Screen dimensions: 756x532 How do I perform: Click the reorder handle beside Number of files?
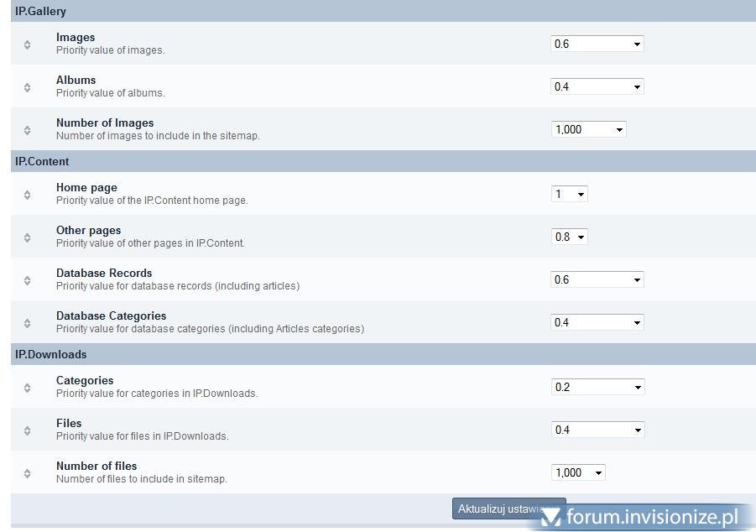point(27,473)
